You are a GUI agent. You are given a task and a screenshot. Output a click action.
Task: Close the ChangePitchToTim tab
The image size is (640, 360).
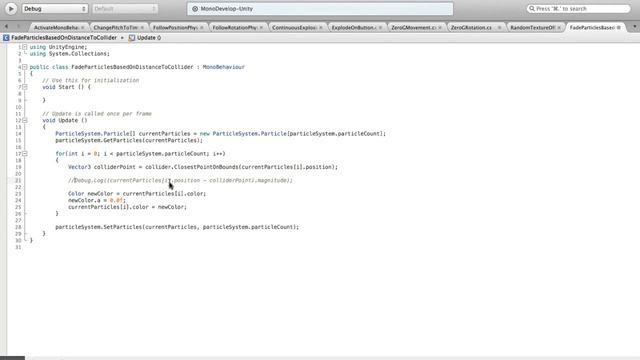(x=142, y=28)
